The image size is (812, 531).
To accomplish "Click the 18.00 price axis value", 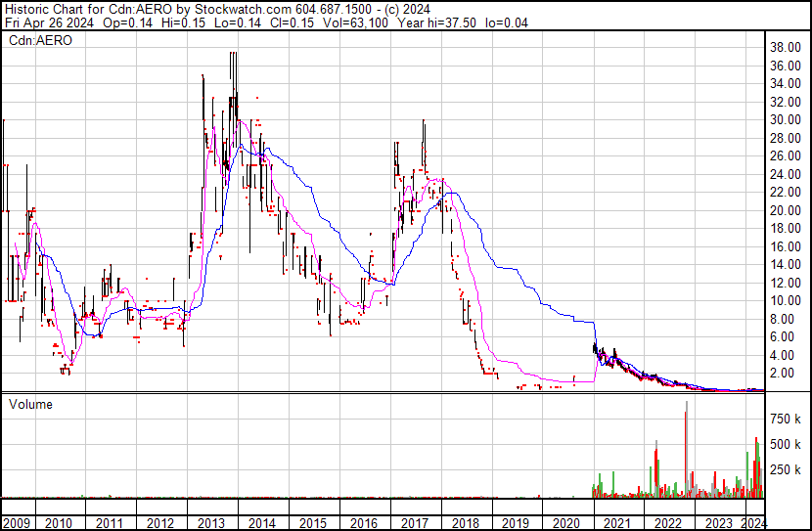I will tap(785, 229).
